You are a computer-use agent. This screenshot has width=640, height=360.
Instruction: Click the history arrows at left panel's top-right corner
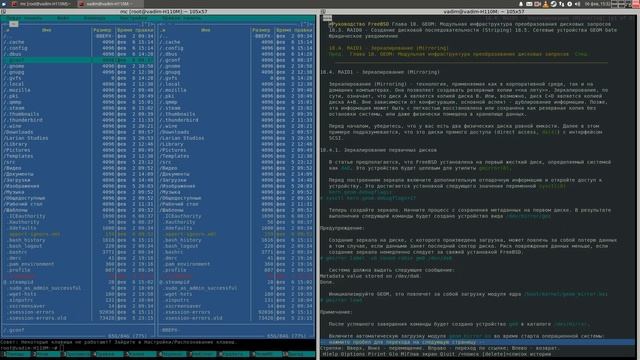[x=147, y=24]
